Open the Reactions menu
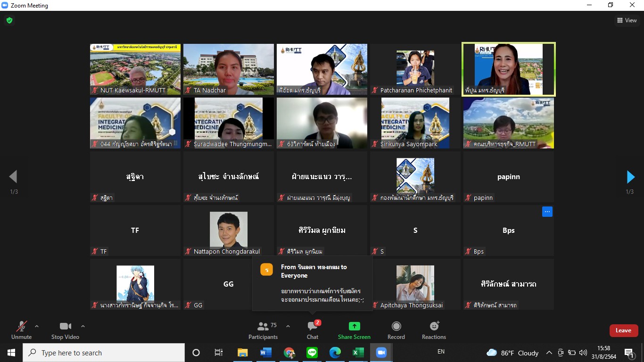 point(434,330)
